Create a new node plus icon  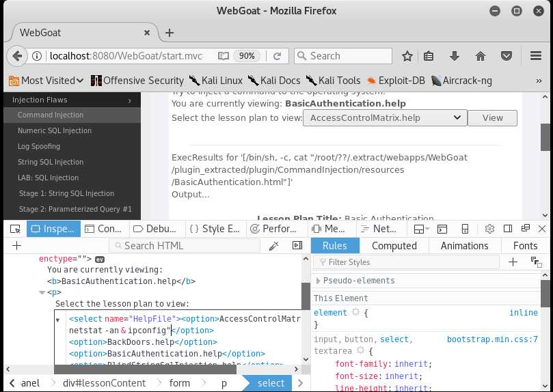point(16,245)
